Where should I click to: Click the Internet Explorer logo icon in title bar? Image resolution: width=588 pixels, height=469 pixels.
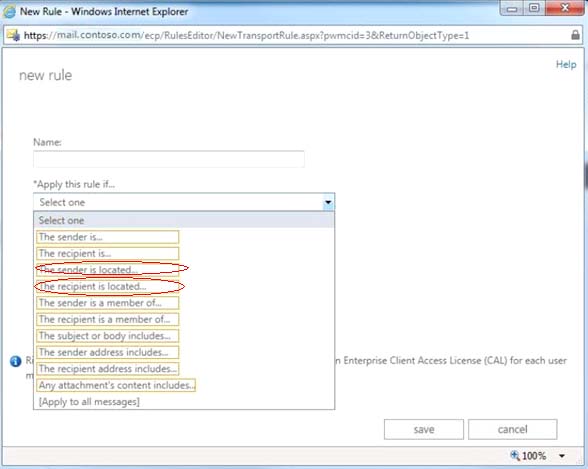[x=9, y=12]
